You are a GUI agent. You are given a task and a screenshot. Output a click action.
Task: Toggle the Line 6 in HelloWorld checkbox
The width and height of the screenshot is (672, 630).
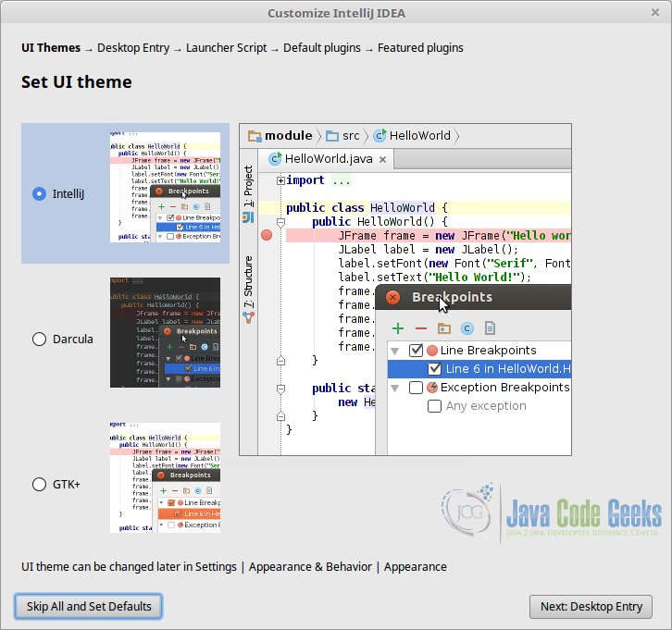click(434, 369)
